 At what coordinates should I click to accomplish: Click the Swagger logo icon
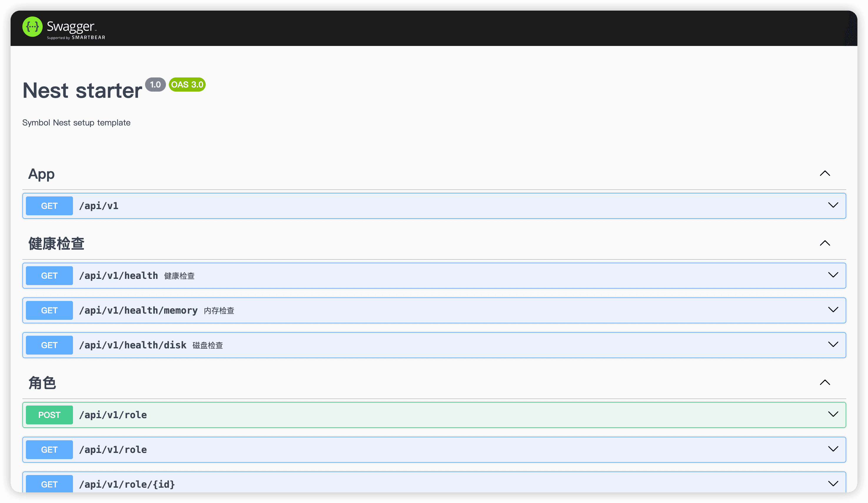pos(32,27)
